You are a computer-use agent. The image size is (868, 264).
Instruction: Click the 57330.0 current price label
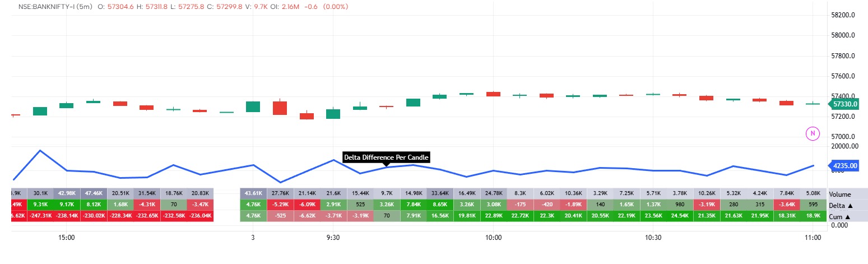844,104
